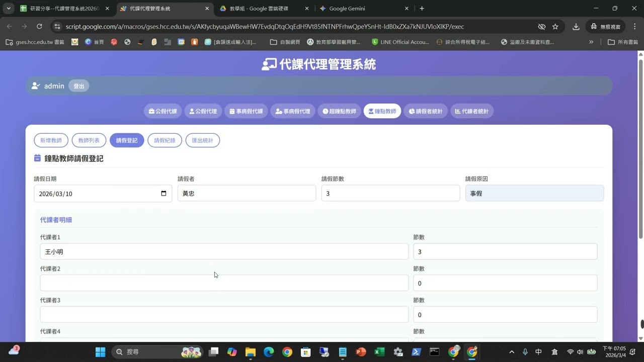The width and height of the screenshot is (644, 362).
Task: Expand hidden bookmarks chevron
Action: tap(591, 42)
